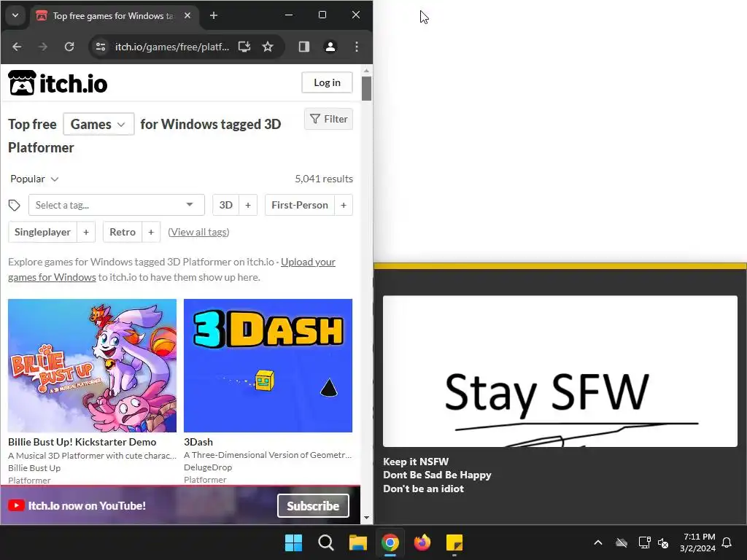747x560 pixels.
Task: Close the Top free games tab
Action: (187, 16)
